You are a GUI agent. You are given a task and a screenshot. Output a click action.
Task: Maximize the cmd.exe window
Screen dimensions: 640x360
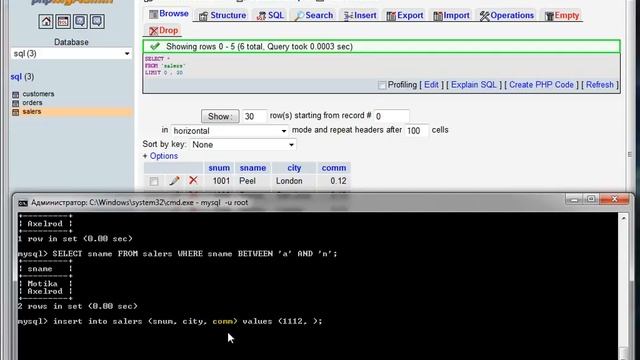coord(591,199)
